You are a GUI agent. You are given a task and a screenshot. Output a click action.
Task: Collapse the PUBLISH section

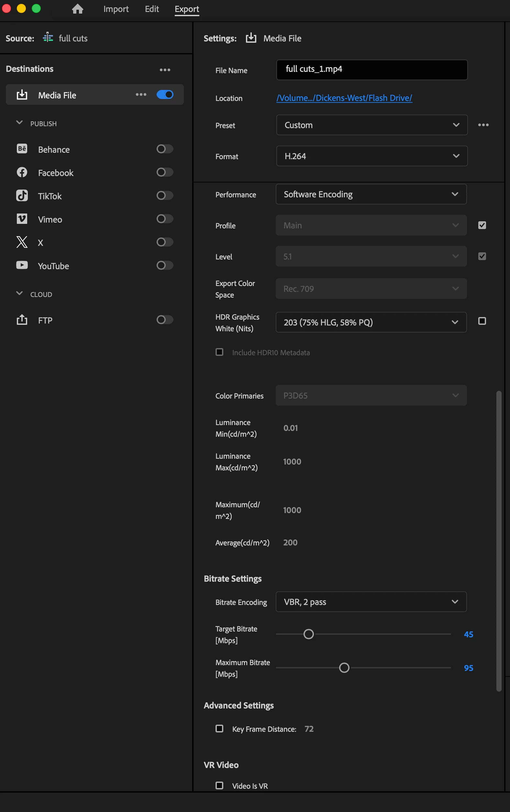coord(19,123)
